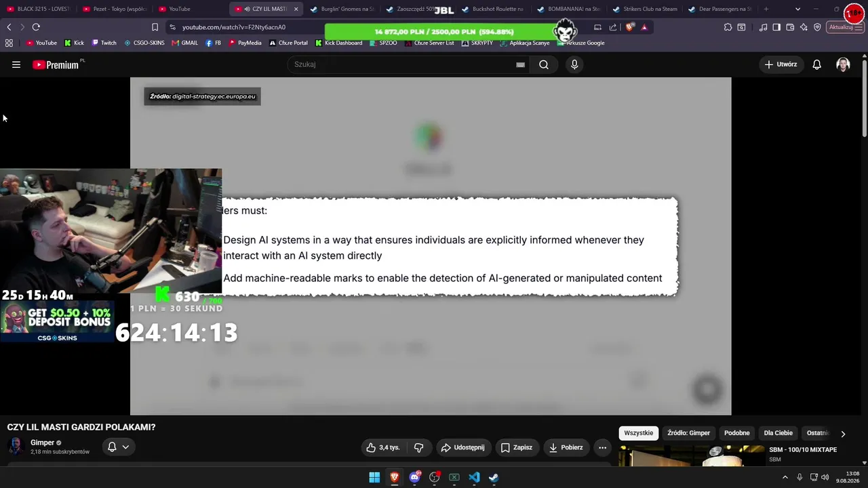Open the Gimper channel name link
The height and width of the screenshot is (488, 868).
pos(42,443)
